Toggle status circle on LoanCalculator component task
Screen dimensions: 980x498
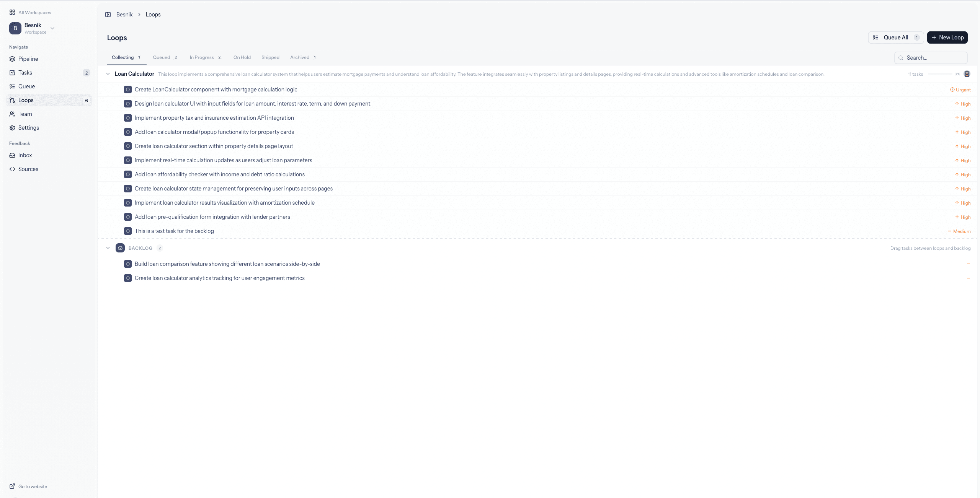click(127, 89)
